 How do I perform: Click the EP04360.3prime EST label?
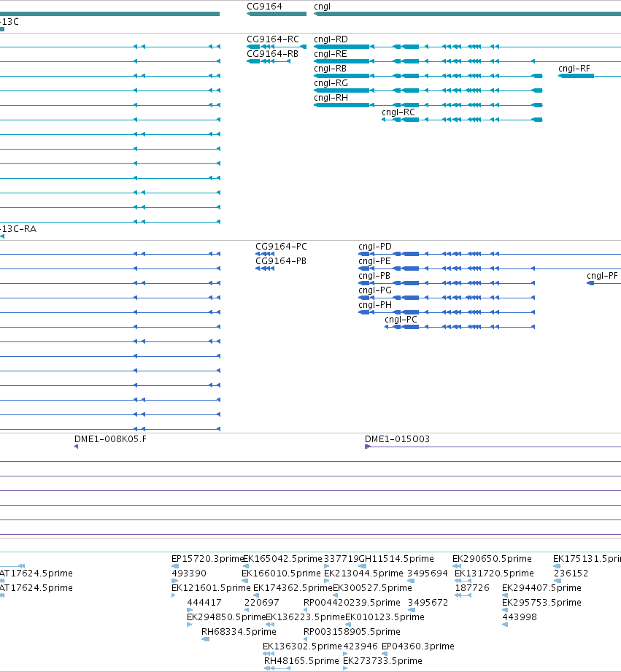coord(418,646)
